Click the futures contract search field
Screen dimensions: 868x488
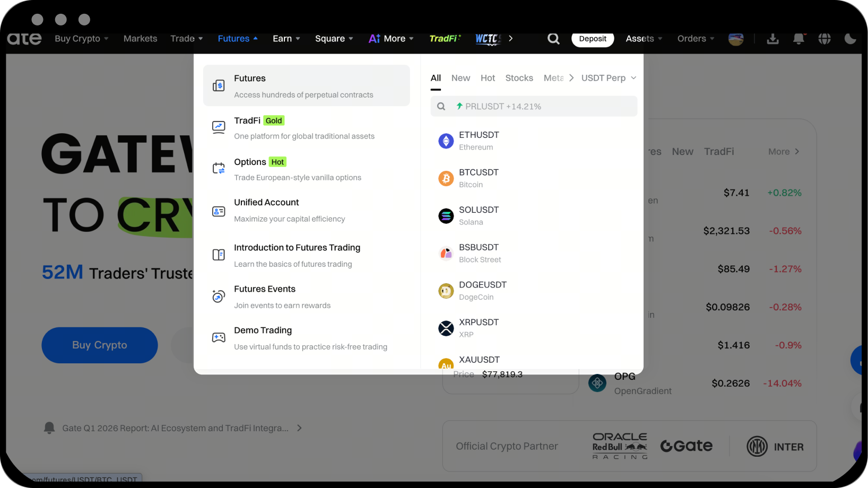(541, 107)
